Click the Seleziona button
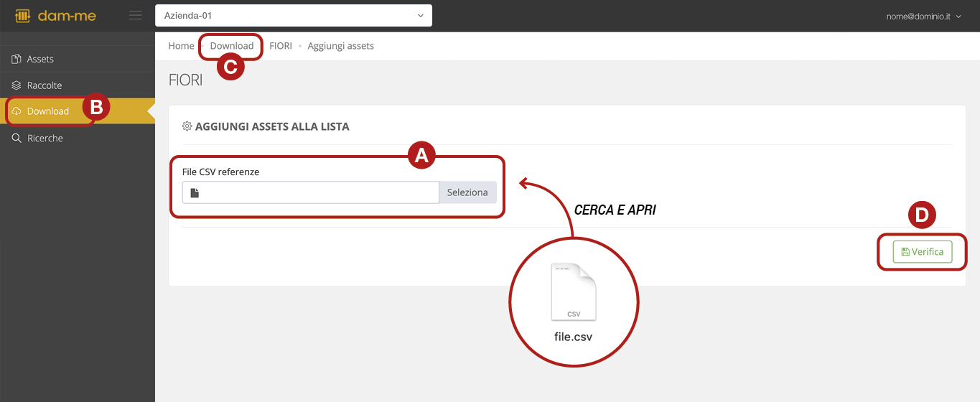The image size is (980, 402). tap(467, 192)
